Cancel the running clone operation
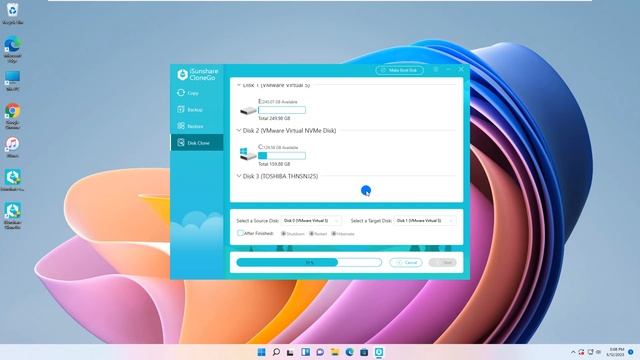The image size is (640, 360). click(406, 262)
